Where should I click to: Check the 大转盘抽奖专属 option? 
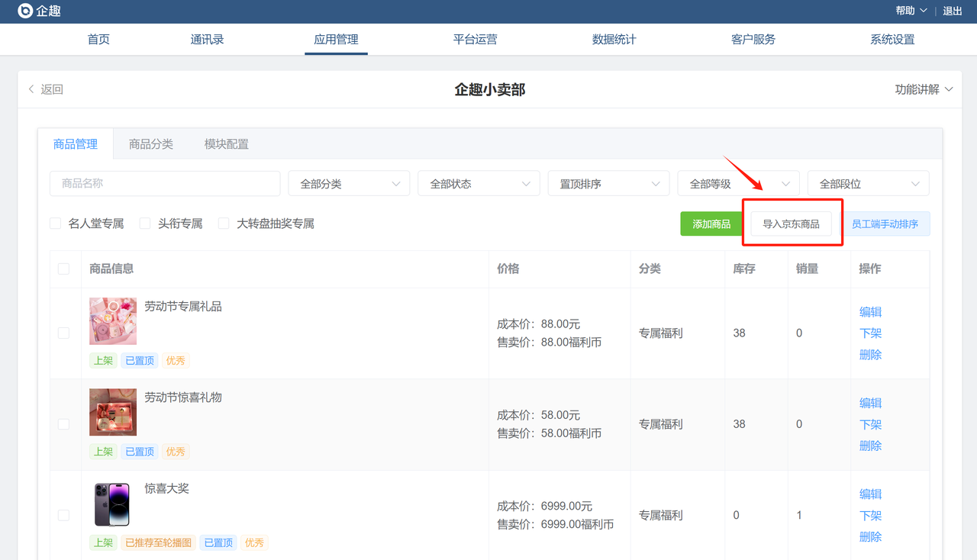click(224, 224)
